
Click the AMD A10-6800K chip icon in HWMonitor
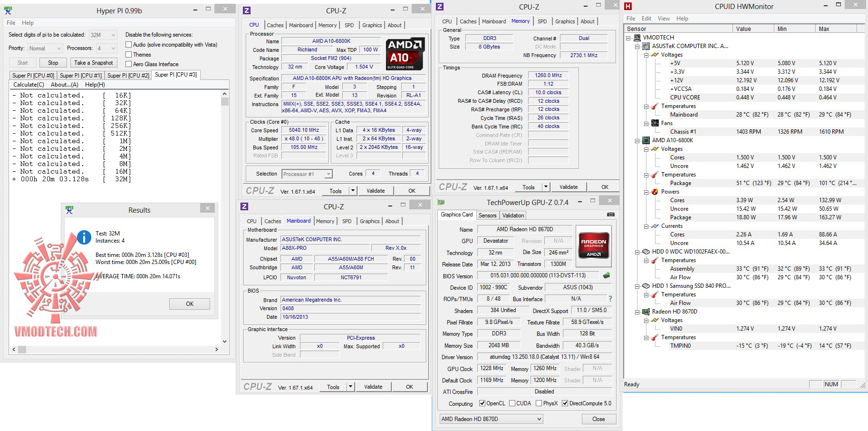point(646,140)
